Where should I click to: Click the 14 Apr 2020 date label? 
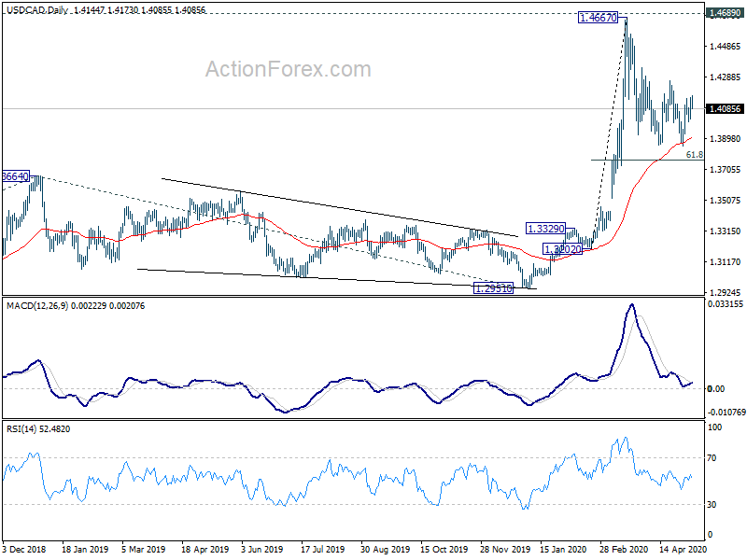coord(684,549)
